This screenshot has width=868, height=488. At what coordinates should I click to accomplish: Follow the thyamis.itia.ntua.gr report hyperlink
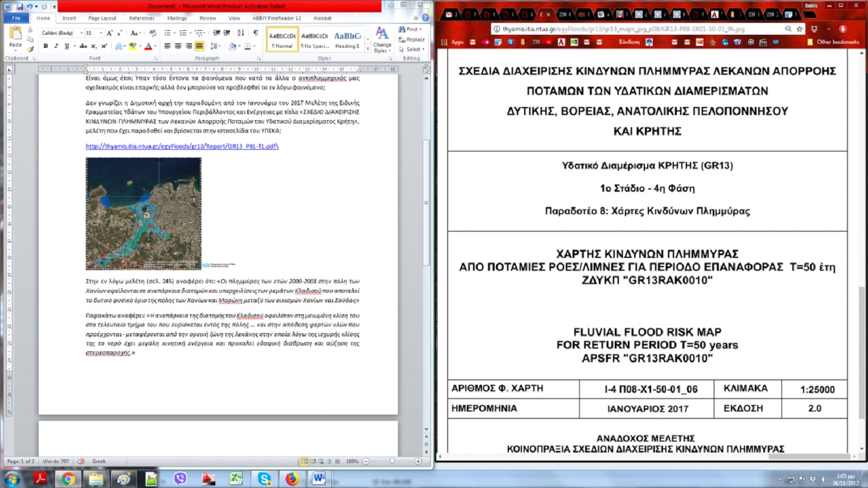click(x=182, y=146)
